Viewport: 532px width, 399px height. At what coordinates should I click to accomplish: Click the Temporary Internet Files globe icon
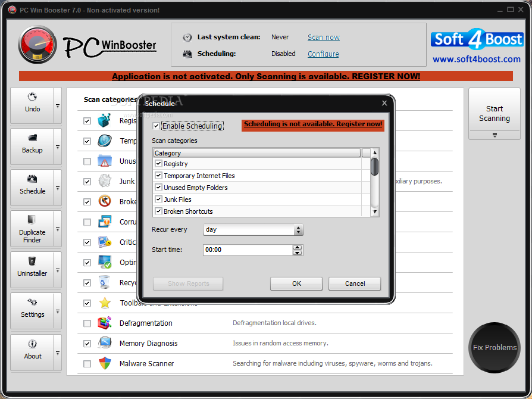pos(105,141)
